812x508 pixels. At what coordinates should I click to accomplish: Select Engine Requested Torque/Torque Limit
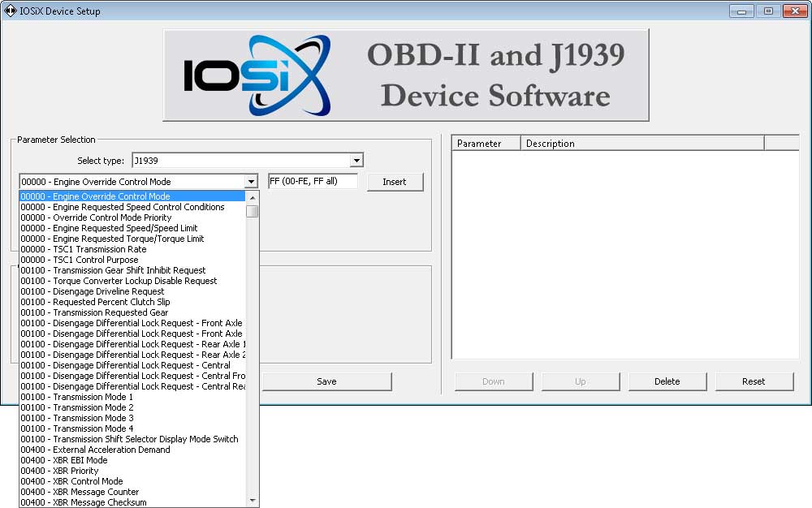pyautogui.click(x=132, y=239)
